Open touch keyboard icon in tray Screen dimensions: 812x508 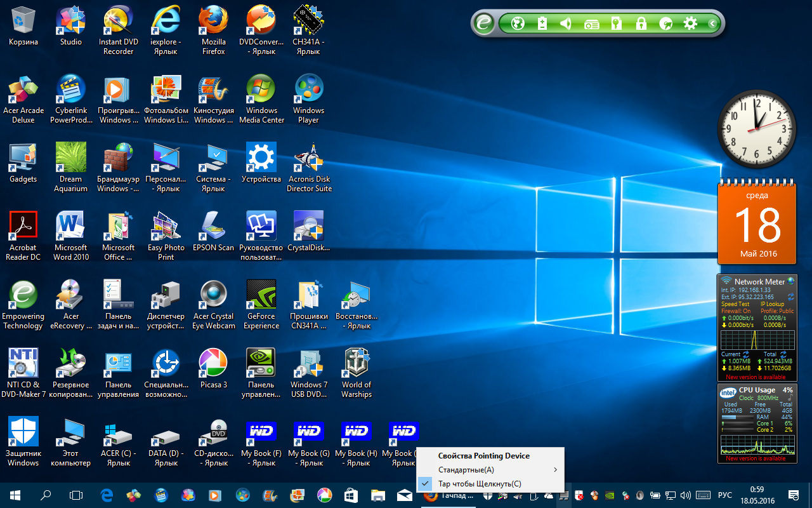point(703,495)
